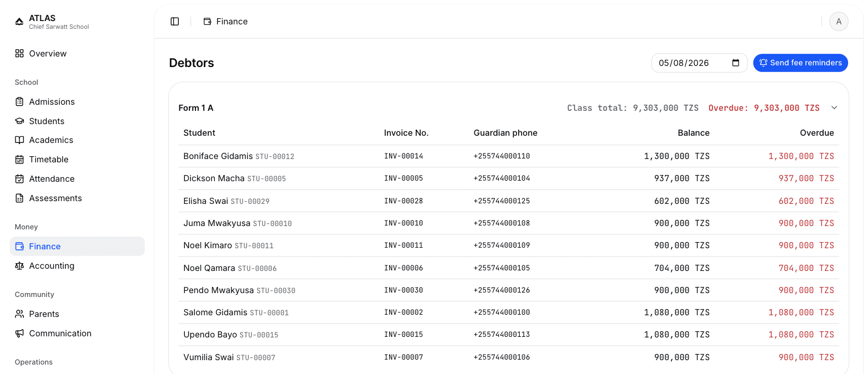Viewport: 868px width, 374px height.
Task: Open Assessments page link
Action: click(77, 198)
